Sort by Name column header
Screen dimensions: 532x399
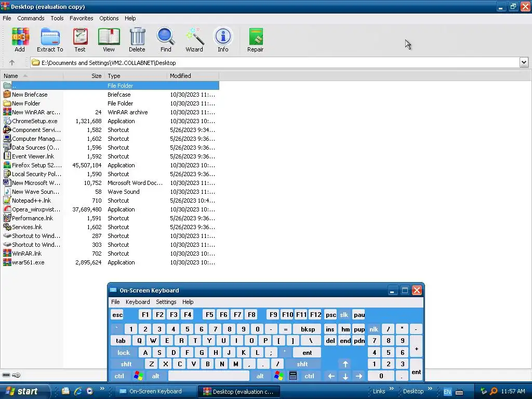click(x=32, y=76)
